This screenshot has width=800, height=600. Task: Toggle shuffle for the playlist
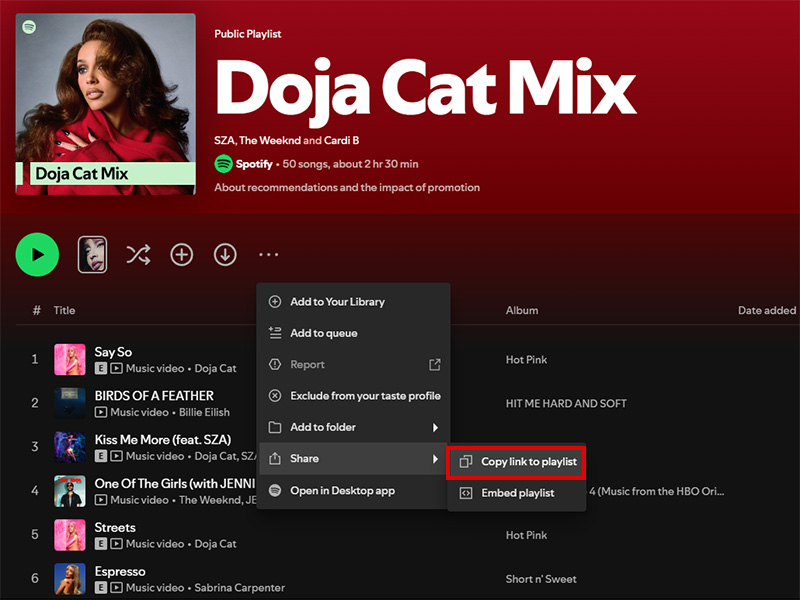click(x=138, y=255)
